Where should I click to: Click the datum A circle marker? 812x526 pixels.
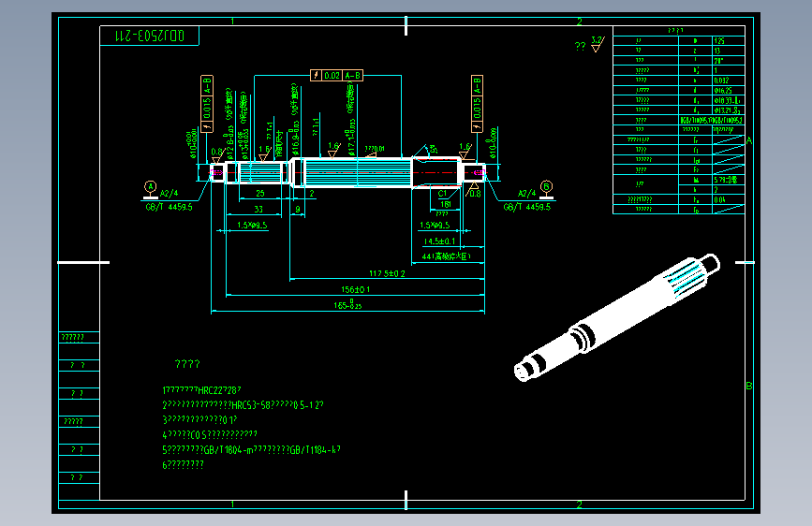coord(150,187)
